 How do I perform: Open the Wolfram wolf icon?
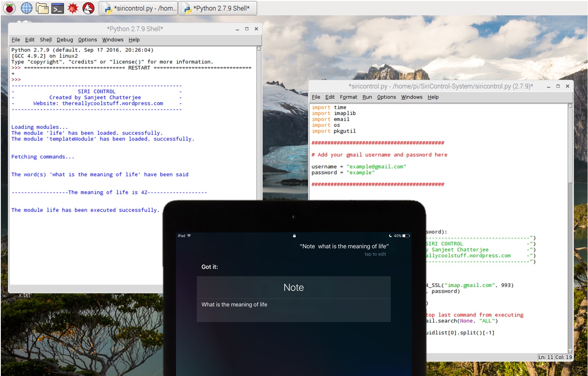pyautogui.click(x=89, y=8)
